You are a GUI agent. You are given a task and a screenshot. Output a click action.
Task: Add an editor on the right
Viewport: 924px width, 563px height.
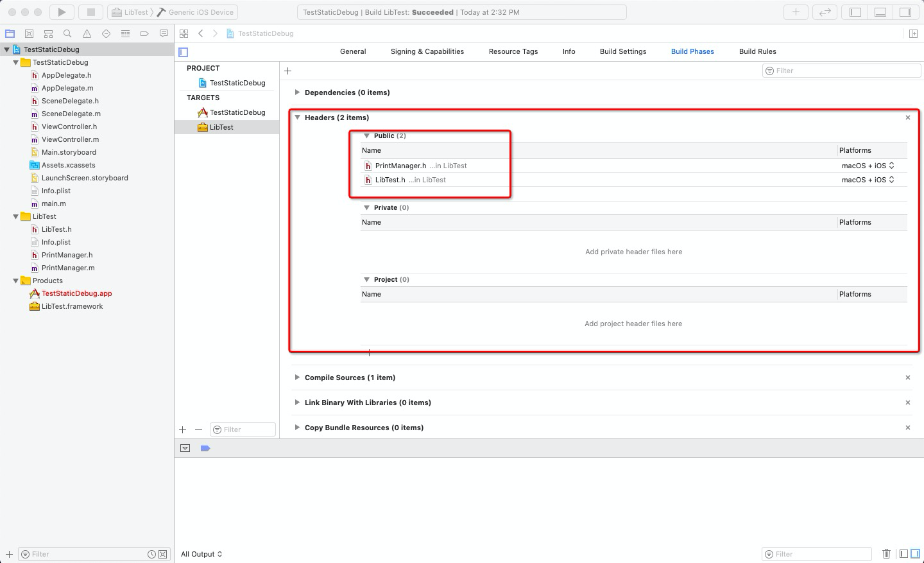[913, 33]
